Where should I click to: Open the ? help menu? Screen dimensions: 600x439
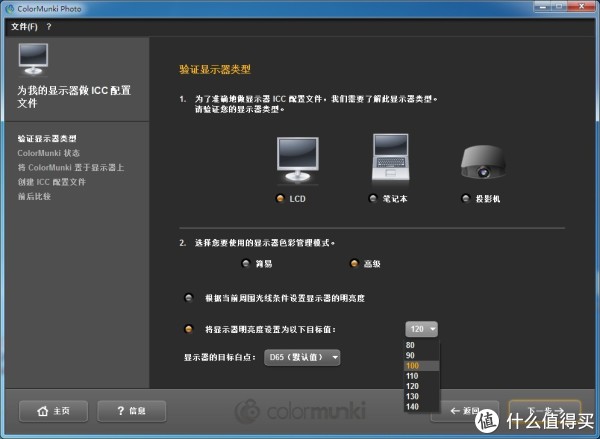(49, 27)
